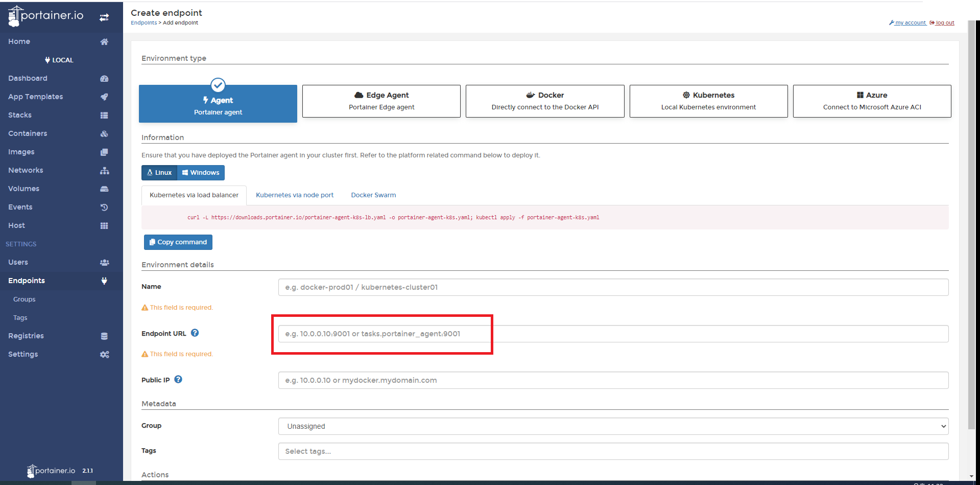The image size is (980, 485).
Task: Click the Home house icon
Action: (x=104, y=42)
